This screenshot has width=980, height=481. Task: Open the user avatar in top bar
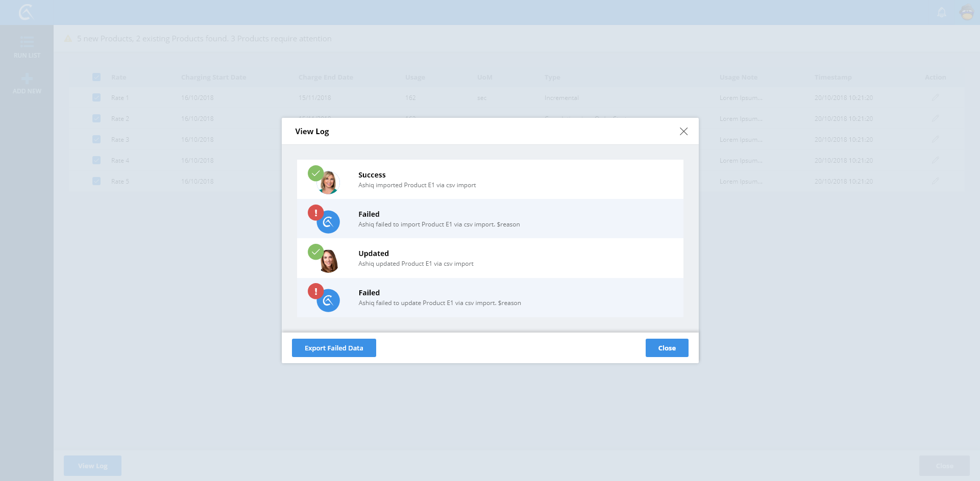pos(967,12)
